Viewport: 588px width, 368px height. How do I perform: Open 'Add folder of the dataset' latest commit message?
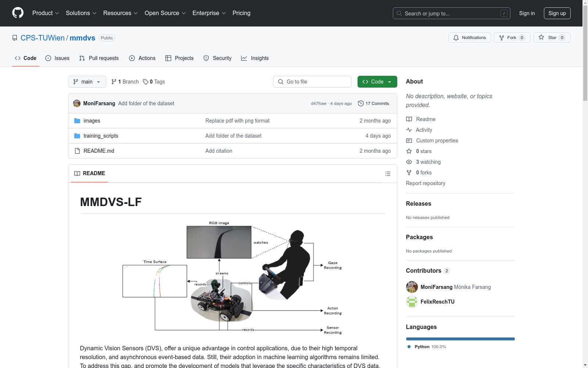tap(146, 103)
